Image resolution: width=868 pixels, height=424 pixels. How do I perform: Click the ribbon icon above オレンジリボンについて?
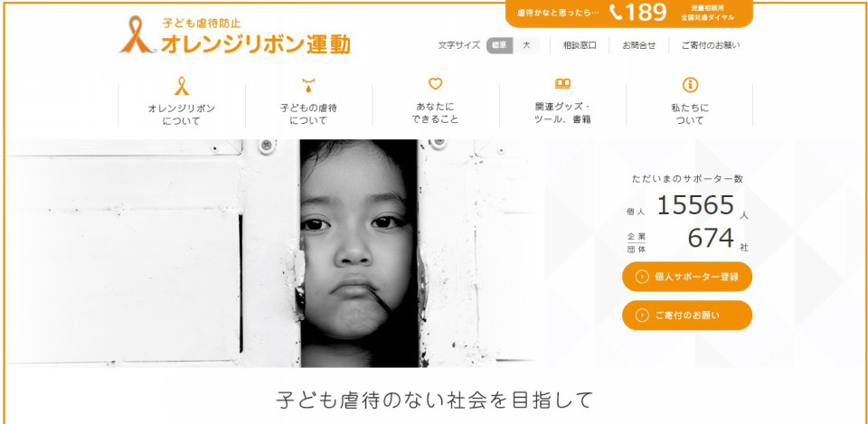[x=182, y=86]
